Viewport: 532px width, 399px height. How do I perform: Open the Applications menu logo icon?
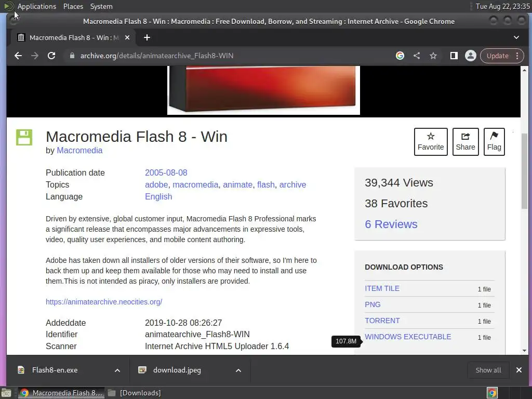(8, 6)
